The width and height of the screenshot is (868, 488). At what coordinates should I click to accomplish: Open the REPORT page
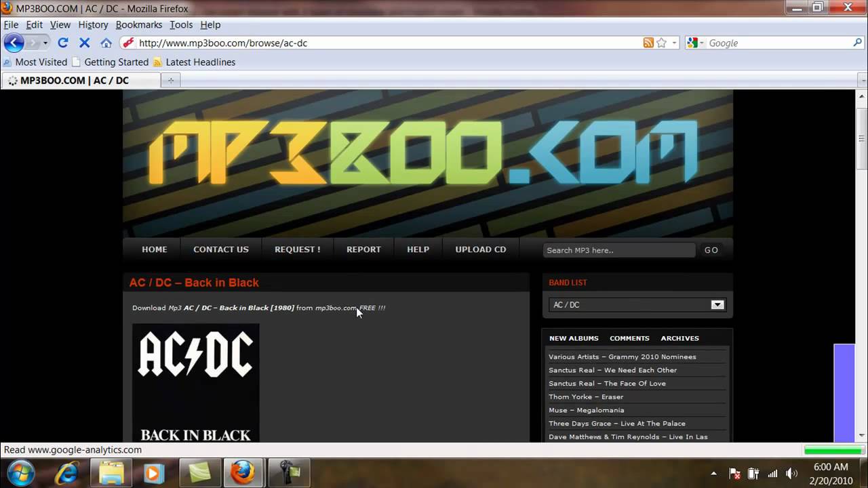(x=363, y=249)
